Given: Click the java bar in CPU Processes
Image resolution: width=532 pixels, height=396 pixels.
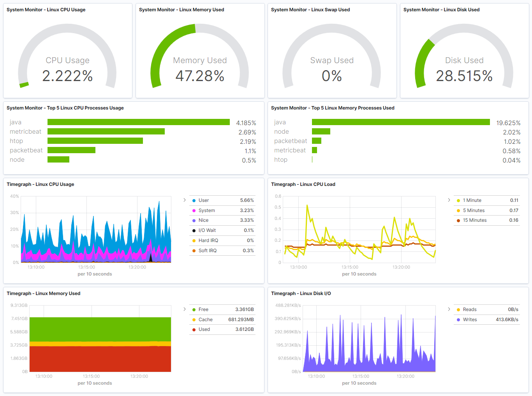Looking at the screenshot, I should [139, 122].
